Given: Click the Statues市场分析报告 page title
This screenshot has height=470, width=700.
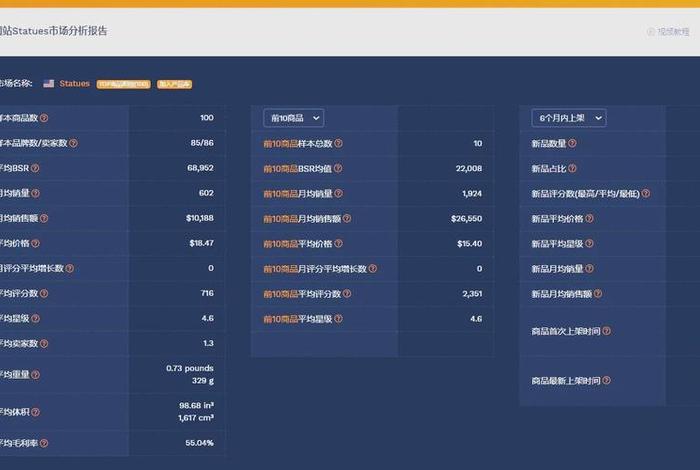Looking at the screenshot, I should [x=54, y=31].
